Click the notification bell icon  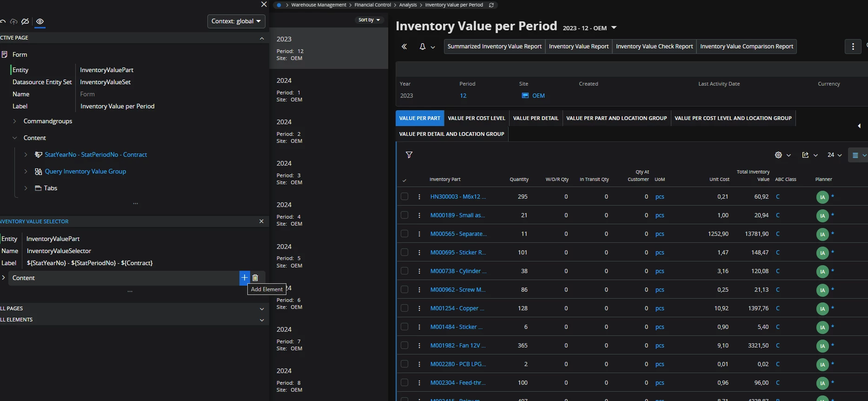422,47
